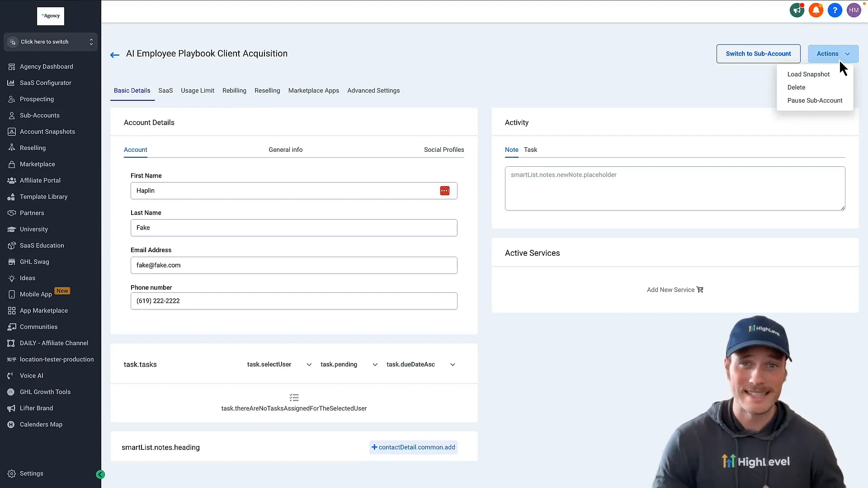Click the Prospecting sidebar icon

click(x=12, y=99)
